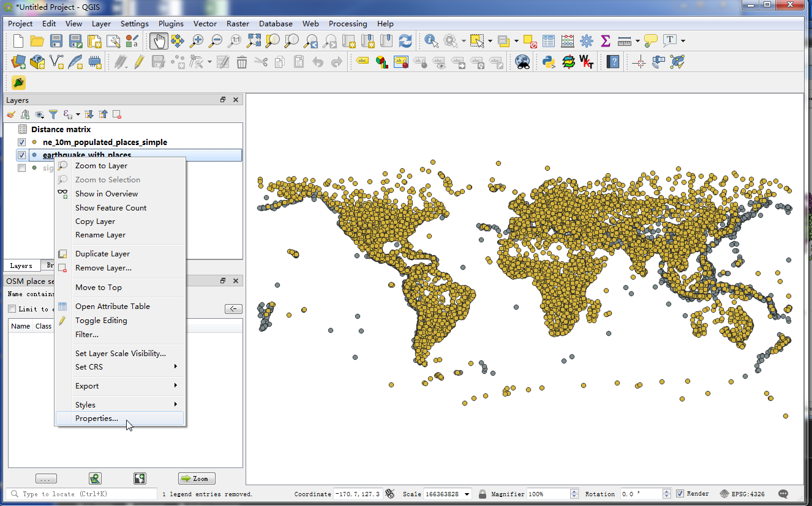Toggle the Limit to checkbox in OSM search
The height and width of the screenshot is (506, 812).
[x=12, y=309]
